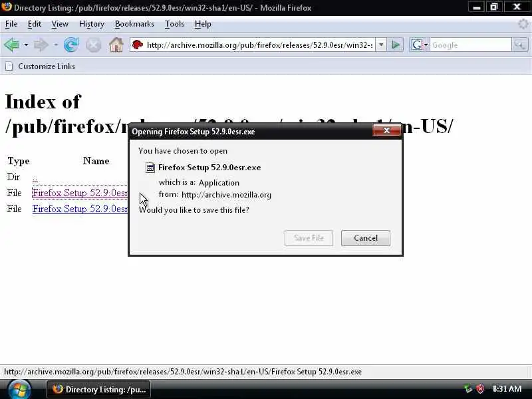Open the File menu
The height and width of the screenshot is (399, 532).
(x=11, y=24)
